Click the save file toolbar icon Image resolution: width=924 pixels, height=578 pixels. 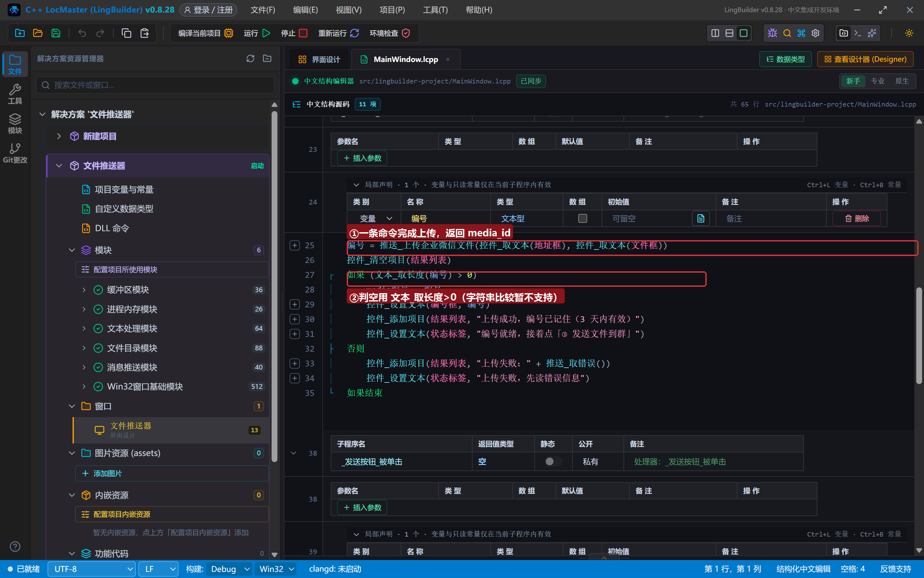(56, 33)
